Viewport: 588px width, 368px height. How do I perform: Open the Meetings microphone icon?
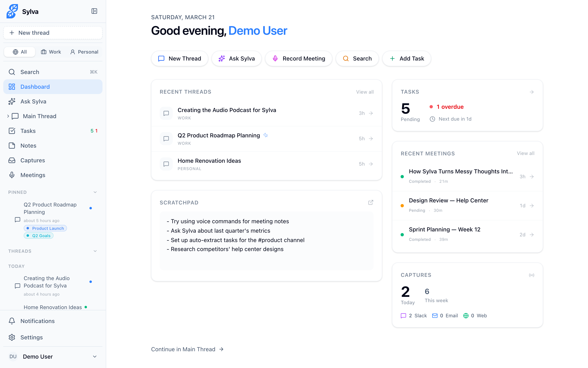pyautogui.click(x=12, y=175)
